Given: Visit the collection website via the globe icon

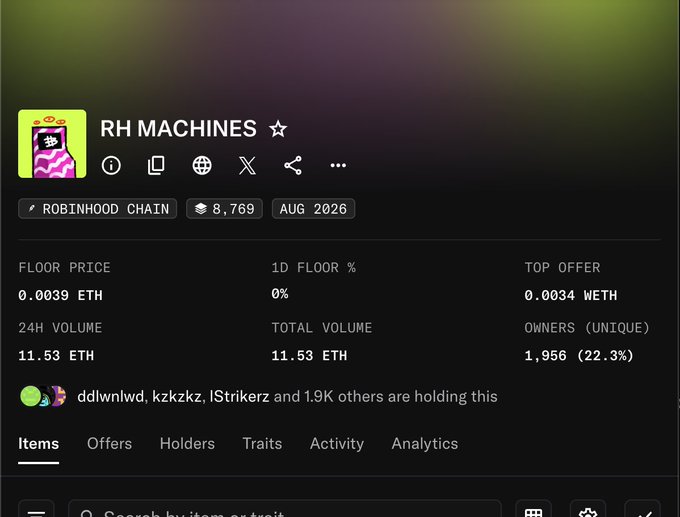Looking at the screenshot, I should 202,165.
